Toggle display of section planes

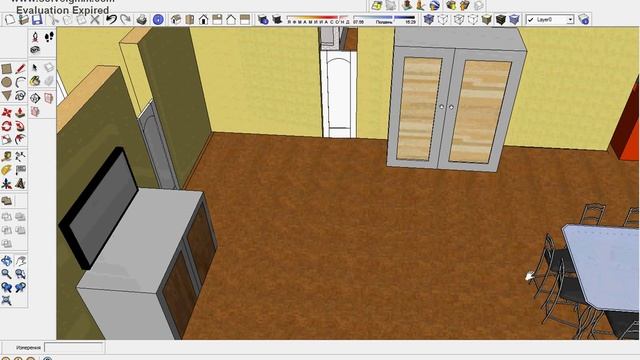(49, 98)
